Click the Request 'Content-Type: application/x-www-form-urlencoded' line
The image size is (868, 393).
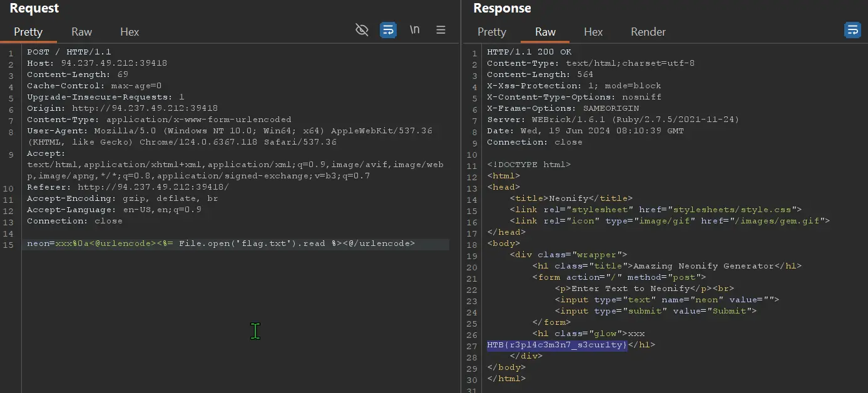coord(159,120)
